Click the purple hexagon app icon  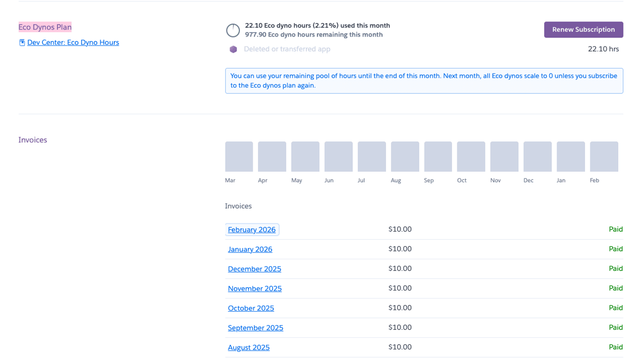(233, 49)
